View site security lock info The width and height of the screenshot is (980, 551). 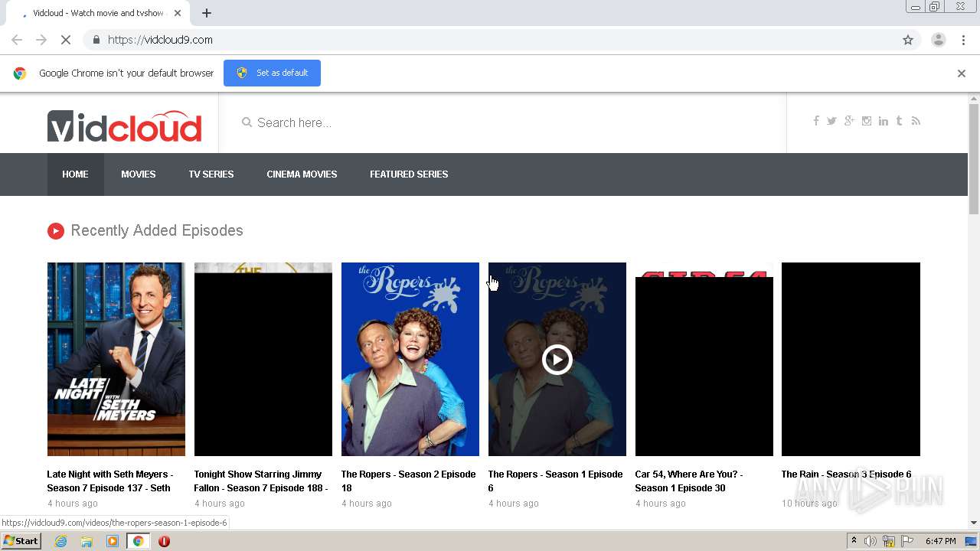point(96,40)
